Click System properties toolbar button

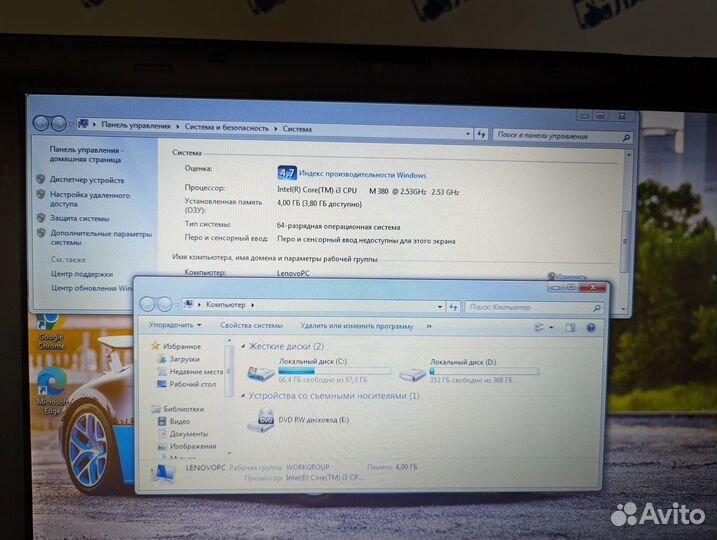coord(251,326)
